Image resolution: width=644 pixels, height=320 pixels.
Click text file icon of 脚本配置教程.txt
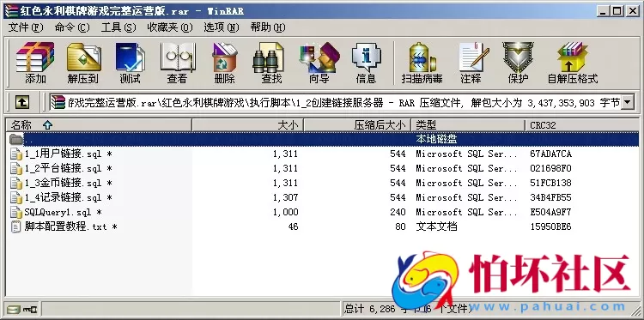point(16,226)
